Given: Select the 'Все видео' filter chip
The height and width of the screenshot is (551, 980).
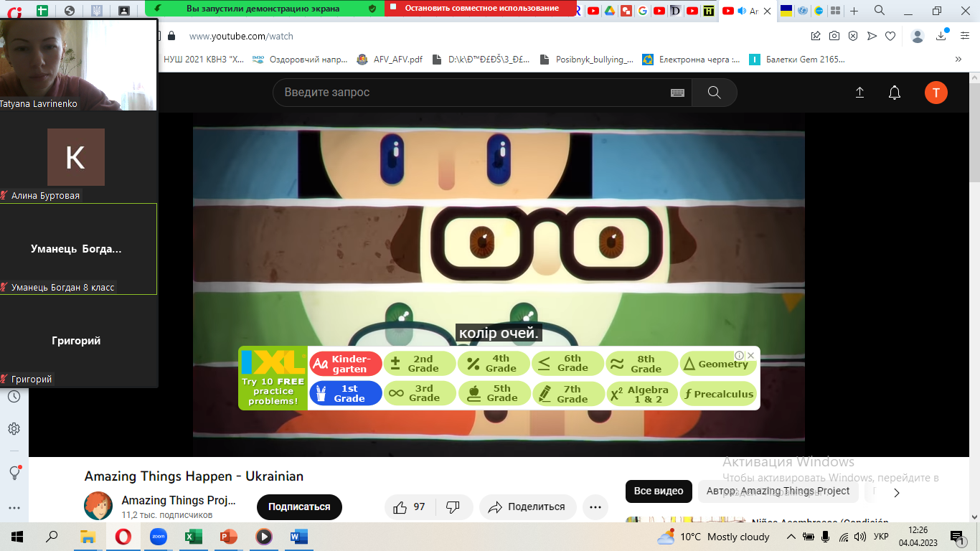Looking at the screenshot, I should (x=659, y=491).
